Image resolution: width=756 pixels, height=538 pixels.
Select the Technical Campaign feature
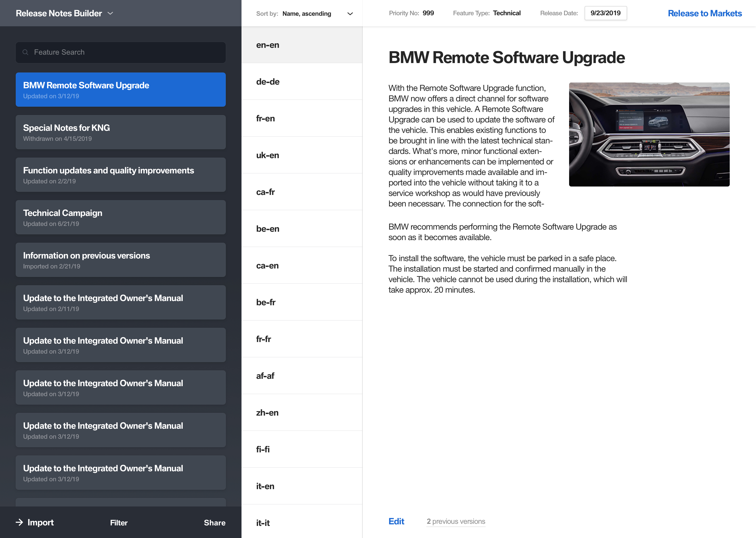(x=121, y=217)
